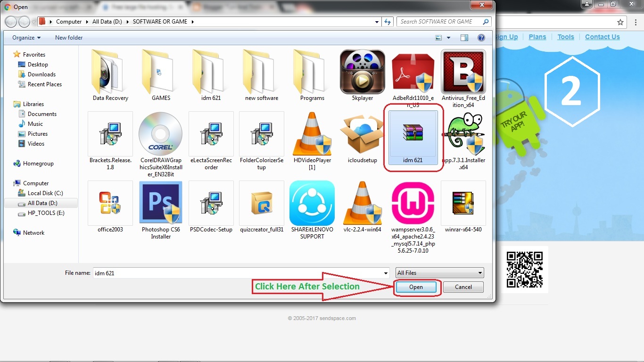Click the Show preview pane icon
This screenshot has height=362, width=644.
coord(464,37)
